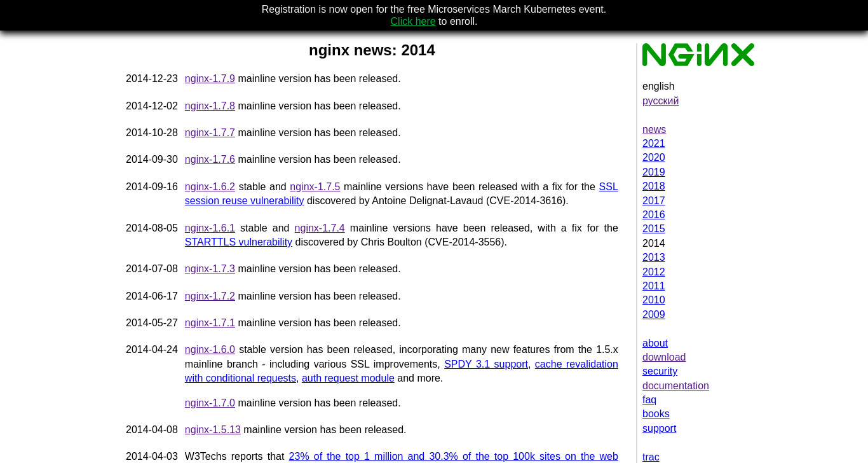
Task: Open the faq sidebar link
Action: (x=649, y=400)
